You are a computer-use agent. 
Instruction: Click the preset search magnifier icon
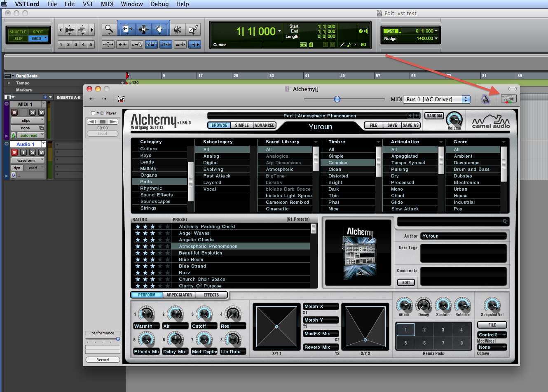click(505, 222)
